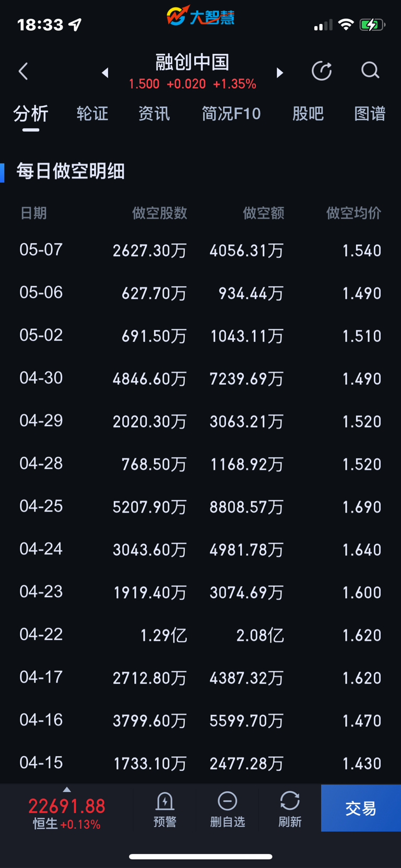Sort by the 做空均价 column header
401x868 pixels.
point(353,213)
